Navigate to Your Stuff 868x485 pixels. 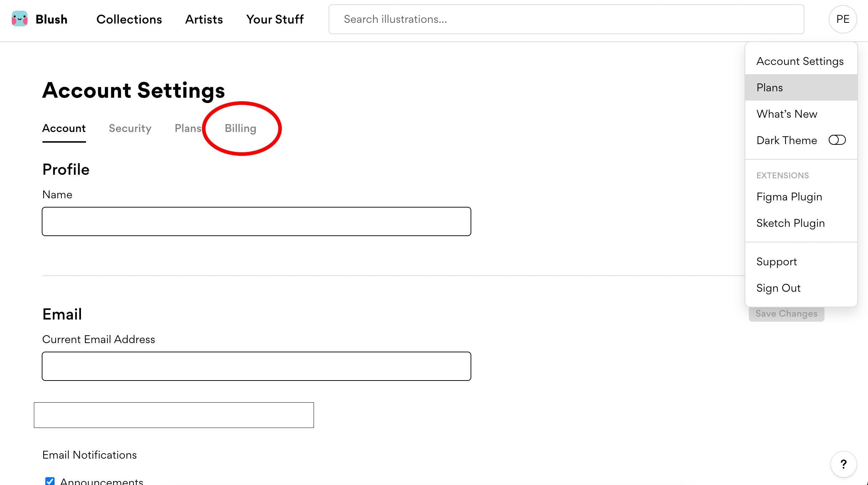pyautogui.click(x=275, y=19)
